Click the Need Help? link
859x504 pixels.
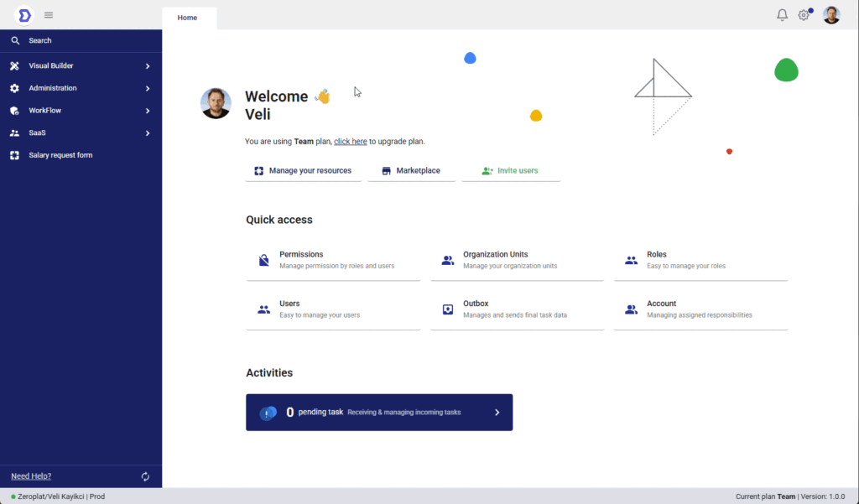[x=31, y=476]
